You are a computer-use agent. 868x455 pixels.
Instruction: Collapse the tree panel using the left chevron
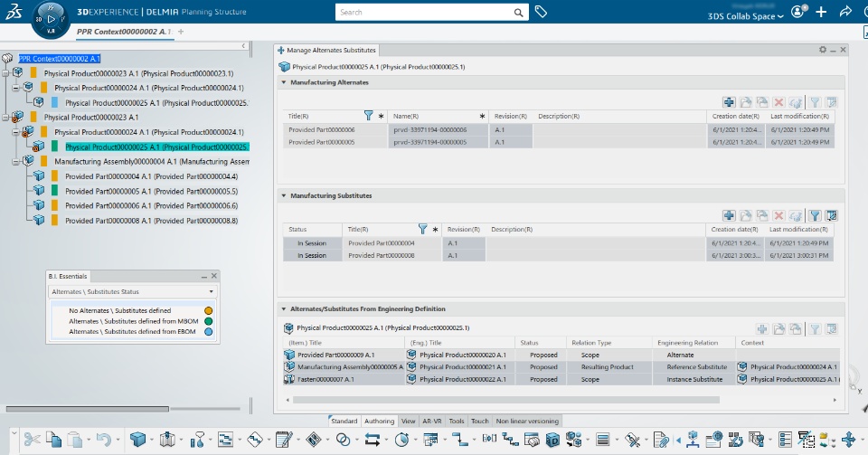243,46
